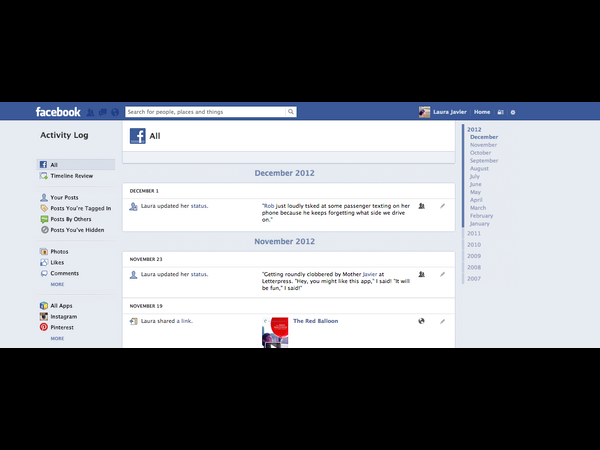Click the Facebook logo in header
The height and width of the screenshot is (450, 600).
(x=57, y=112)
